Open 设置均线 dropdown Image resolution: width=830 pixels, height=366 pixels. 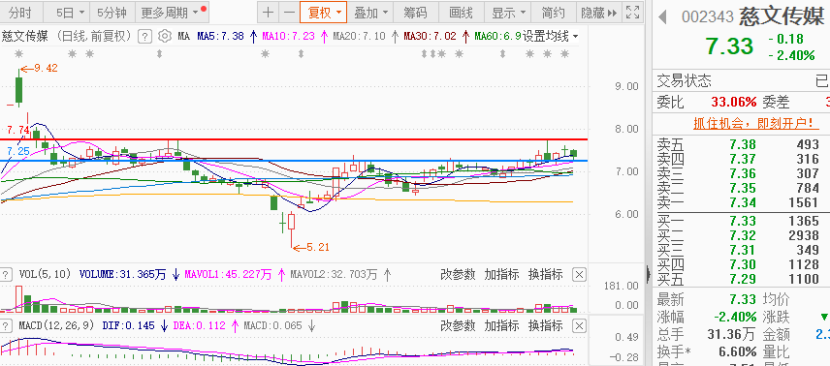pos(551,36)
